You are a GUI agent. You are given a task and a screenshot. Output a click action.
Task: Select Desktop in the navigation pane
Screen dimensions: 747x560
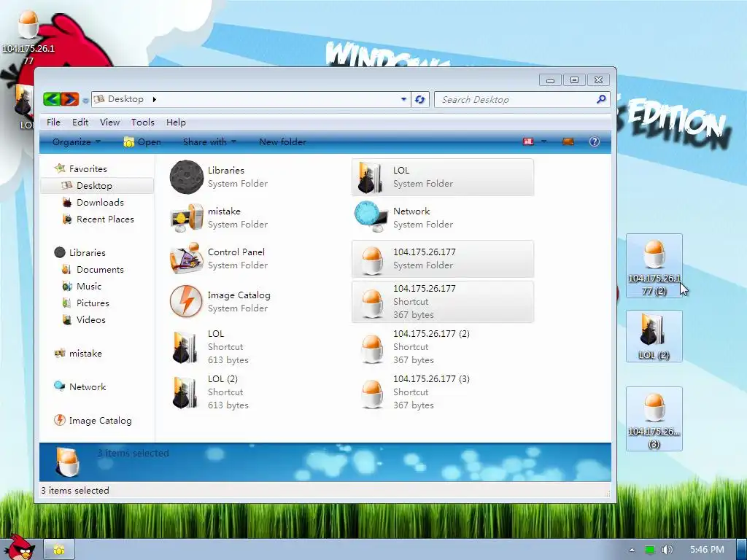97,186
